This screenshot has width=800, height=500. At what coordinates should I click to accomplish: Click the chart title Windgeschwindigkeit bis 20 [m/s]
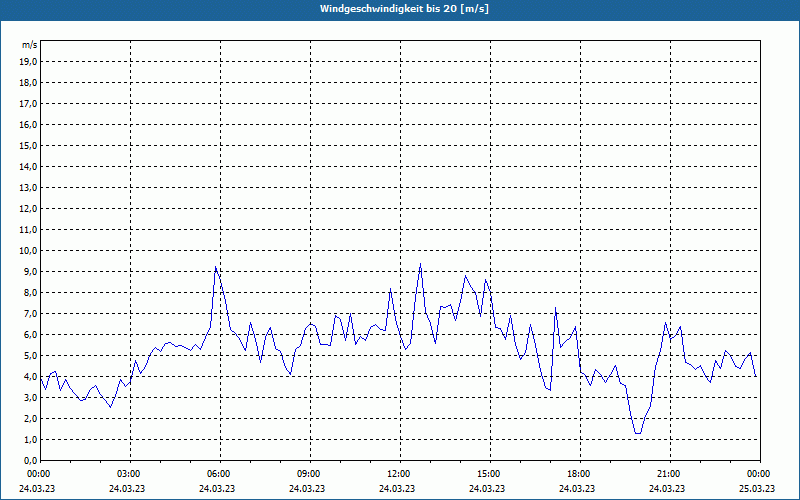pyautogui.click(x=404, y=9)
